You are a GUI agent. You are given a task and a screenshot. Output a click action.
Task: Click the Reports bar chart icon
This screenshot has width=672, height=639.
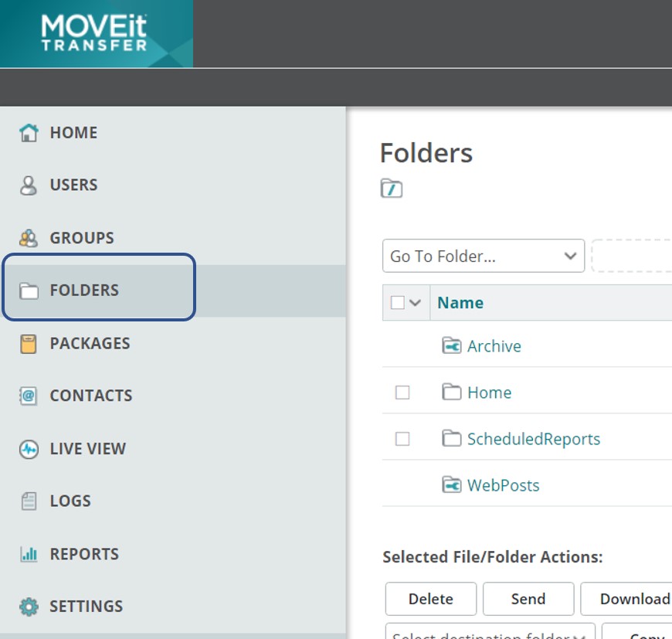pos(29,554)
